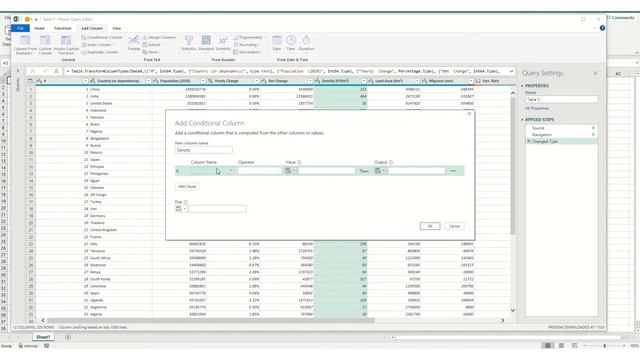The image size is (640, 360).
Task: Open the Trigonometry dropdown
Action: pyautogui.click(x=249, y=38)
